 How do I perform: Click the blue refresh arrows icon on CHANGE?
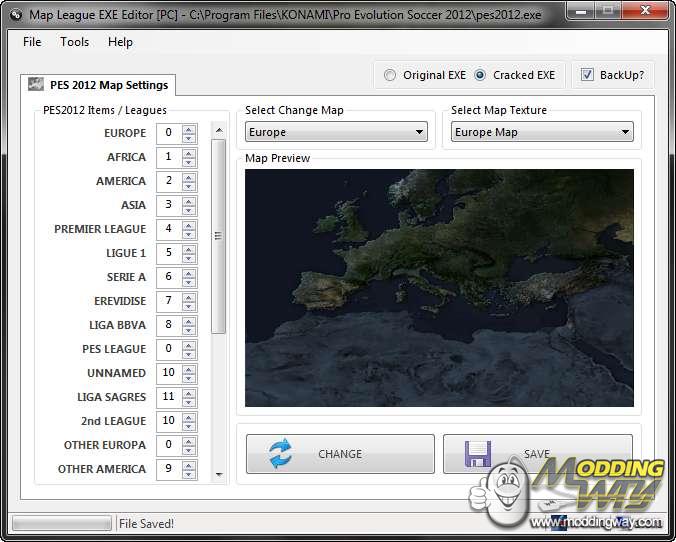point(281,453)
